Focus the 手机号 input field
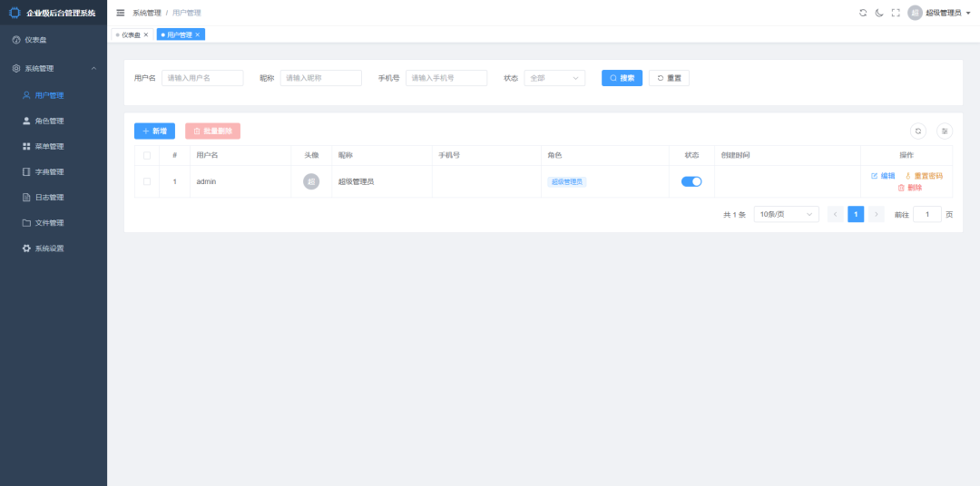Viewport: 980px width, 486px height. click(446, 78)
